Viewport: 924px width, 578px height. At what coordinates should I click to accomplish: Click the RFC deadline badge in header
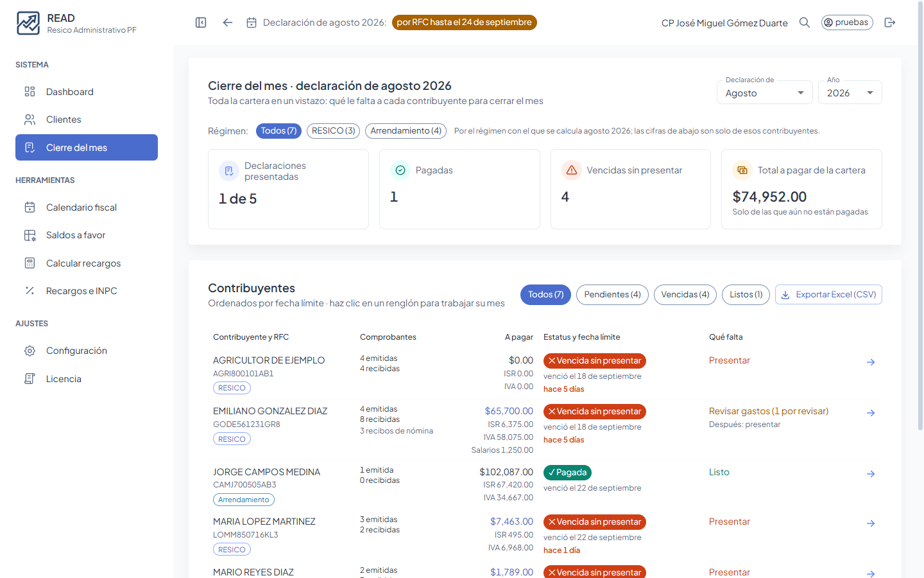click(x=464, y=22)
